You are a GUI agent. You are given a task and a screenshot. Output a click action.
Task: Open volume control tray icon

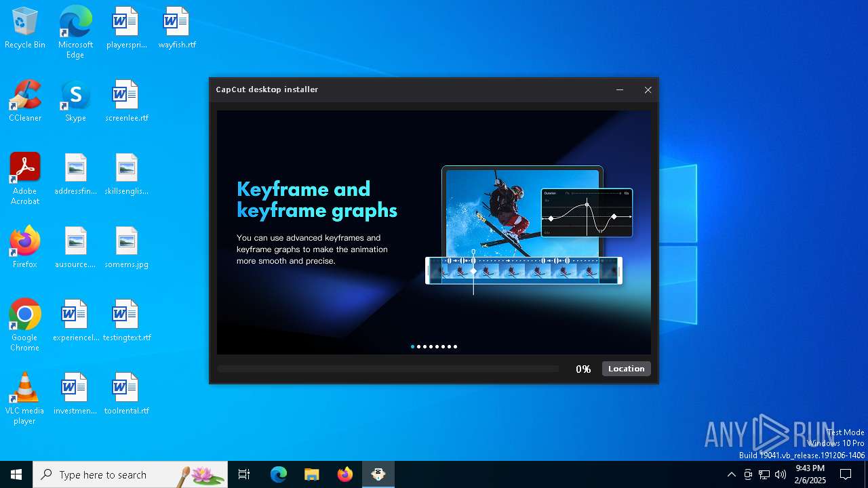pyautogui.click(x=781, y=474)
